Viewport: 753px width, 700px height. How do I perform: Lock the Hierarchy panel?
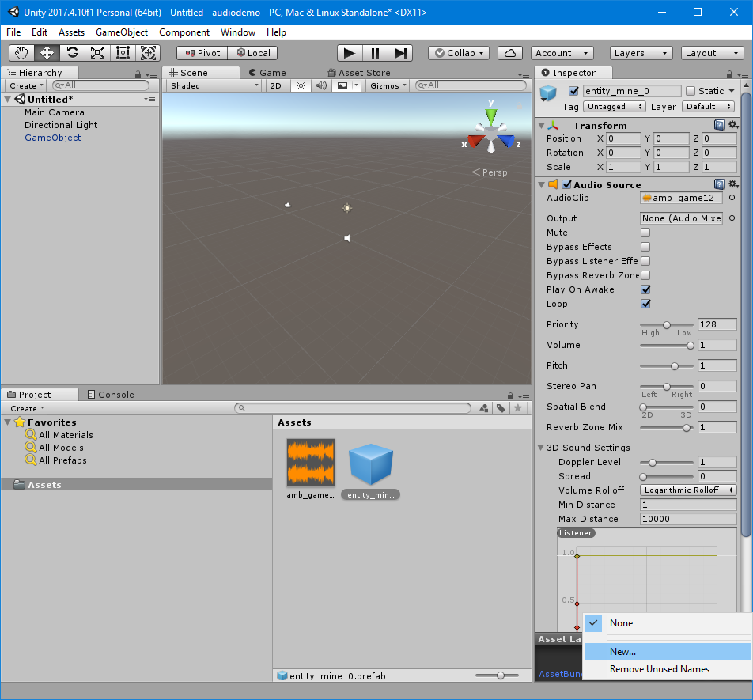point(138,74)
